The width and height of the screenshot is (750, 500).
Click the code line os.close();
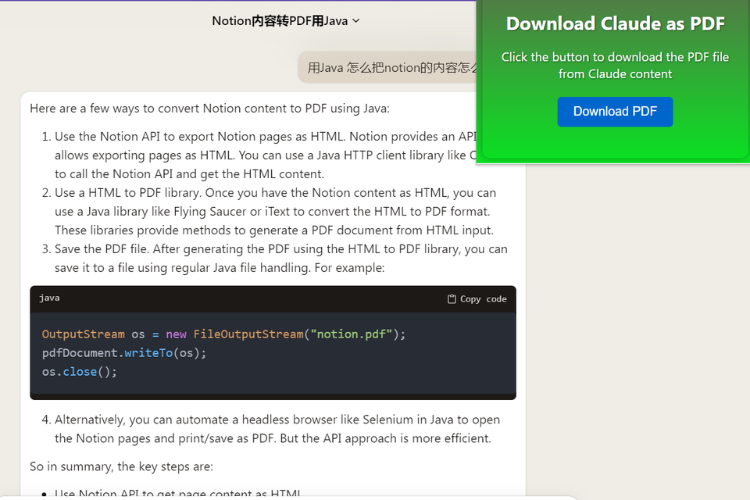pos(79,372)
